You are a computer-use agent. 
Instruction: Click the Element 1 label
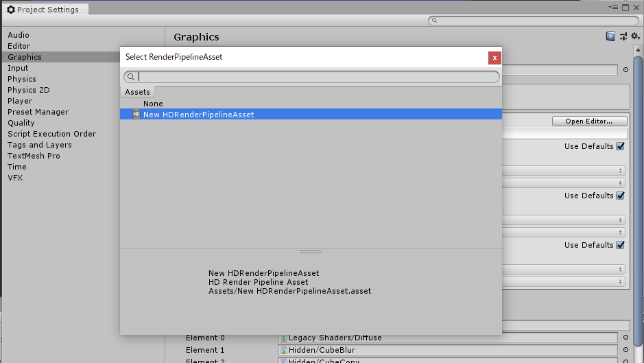205,350
